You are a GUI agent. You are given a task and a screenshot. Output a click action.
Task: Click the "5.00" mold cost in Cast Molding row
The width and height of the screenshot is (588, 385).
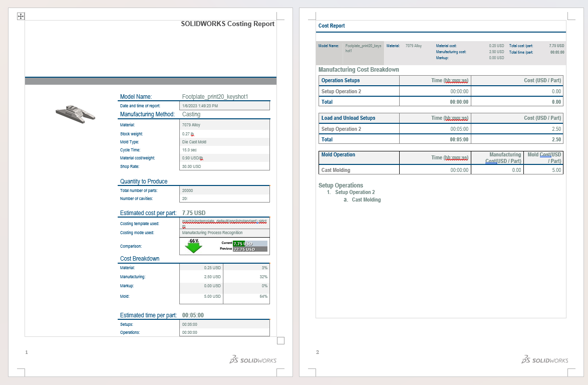(x=557, y=170)
